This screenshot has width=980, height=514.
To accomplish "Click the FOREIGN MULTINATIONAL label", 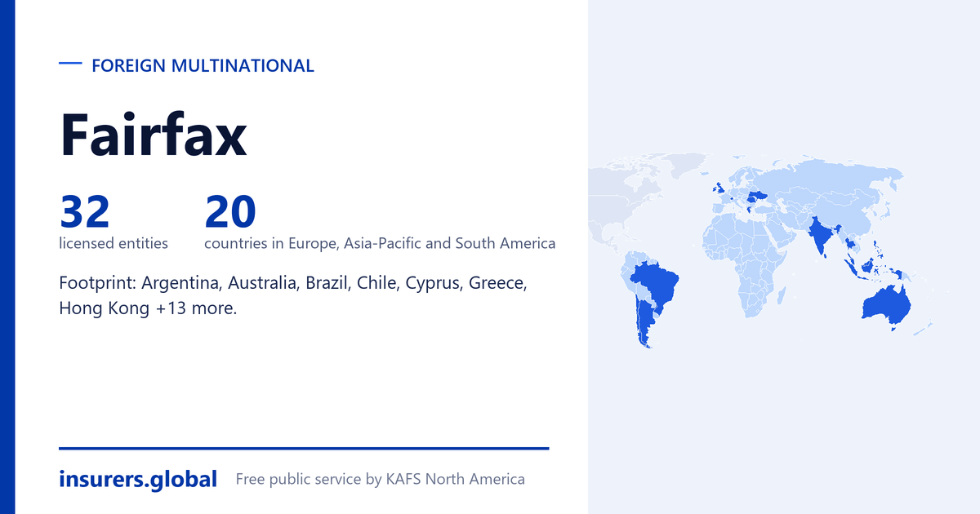I will click(x=203, y=66).
